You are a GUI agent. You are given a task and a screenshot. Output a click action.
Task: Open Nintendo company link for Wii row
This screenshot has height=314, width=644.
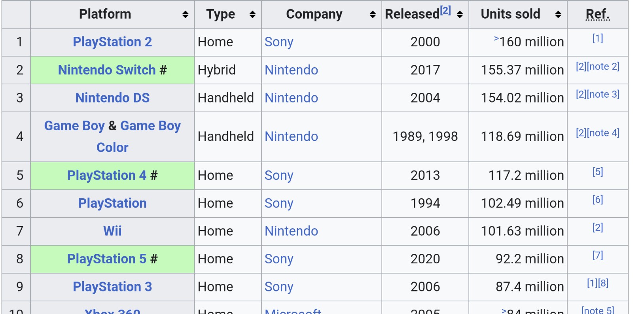click(291, 231)
